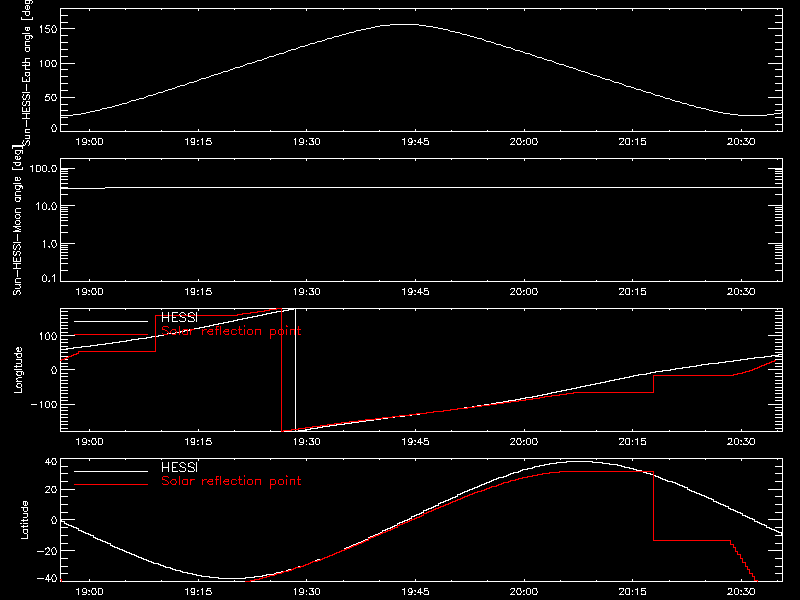Image resolution: width=800 pixels, height=600 pixels.
Task: Click white HESSI legend line in Latitude plot
Action: pyautogui.click(x=111, y=471)
